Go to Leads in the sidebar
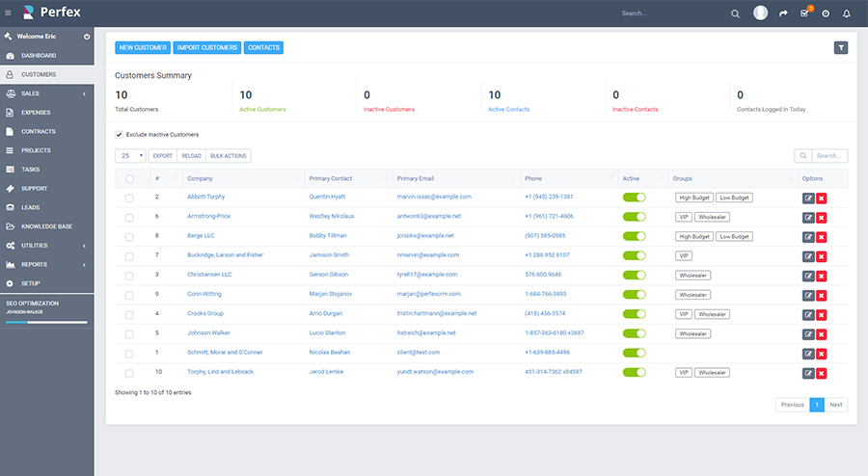The image size is (868, 476). [31, 207]
